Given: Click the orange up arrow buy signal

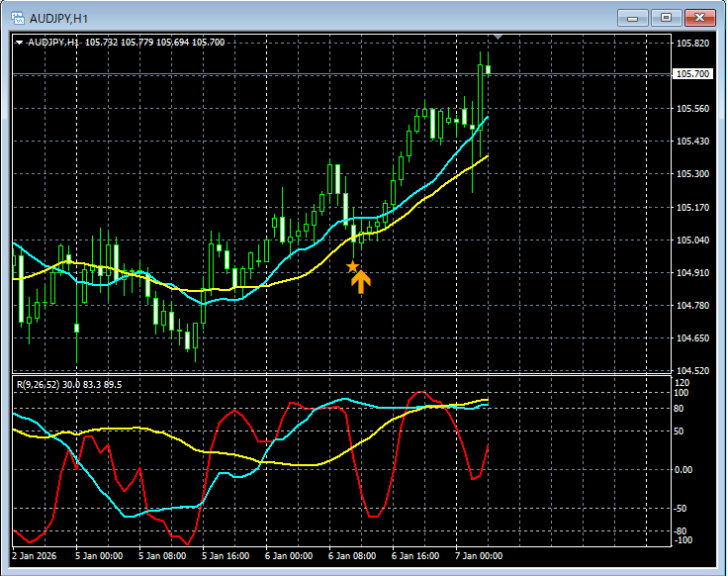Looking at the screenshot, I should point(361,281).
